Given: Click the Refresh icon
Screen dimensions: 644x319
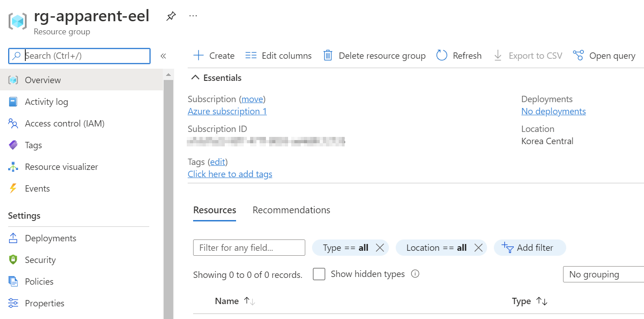Looking at the screenshot, I should [441, 56].
